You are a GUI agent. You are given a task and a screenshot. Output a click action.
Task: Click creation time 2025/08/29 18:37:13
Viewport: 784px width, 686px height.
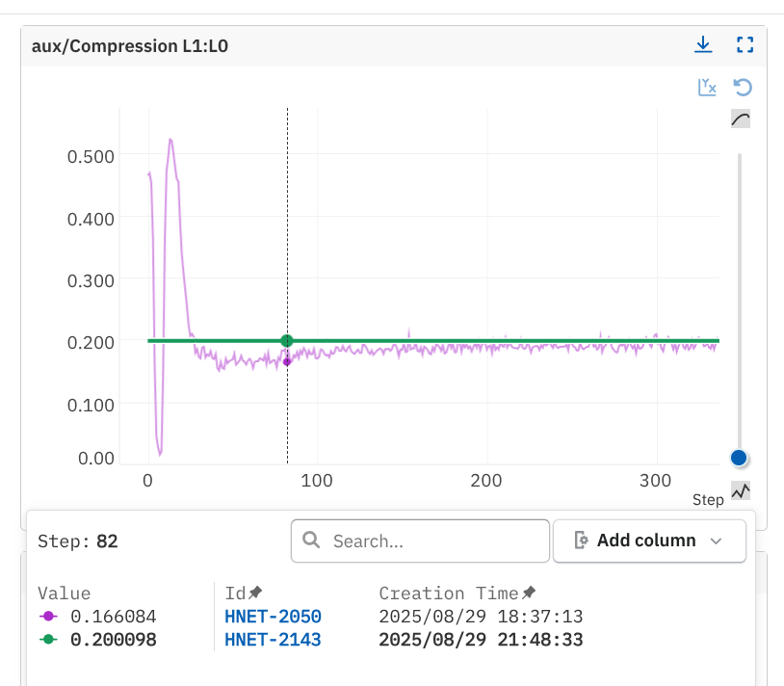coord(481,617)
